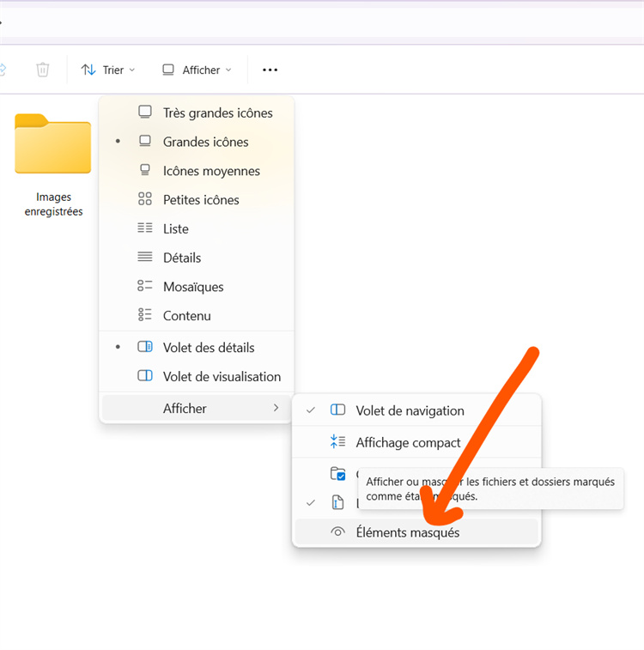The width and height of the screenshot is (644, 650).
Task: Select Très grandes icônes view
Action: 217,113
